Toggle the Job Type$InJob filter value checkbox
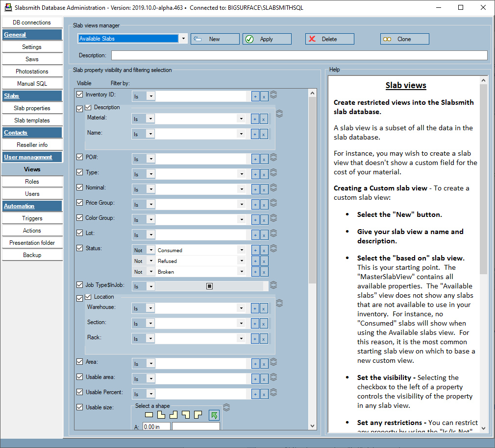 click(209, 286)
